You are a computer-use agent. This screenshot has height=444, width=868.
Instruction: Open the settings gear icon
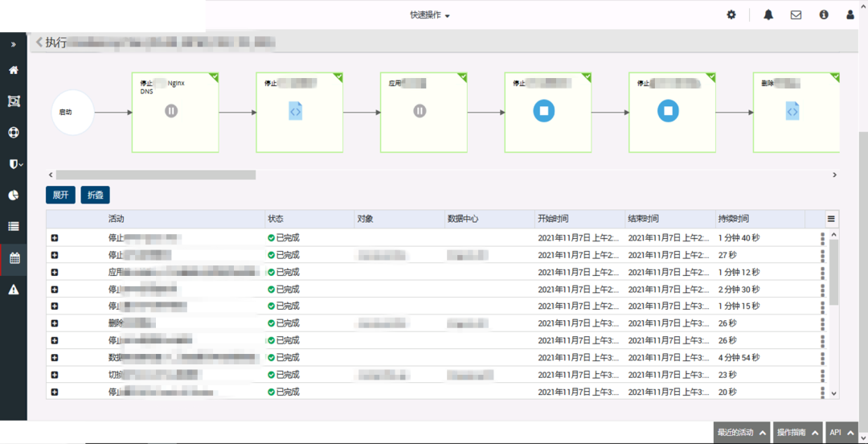[x=731, y=14]
